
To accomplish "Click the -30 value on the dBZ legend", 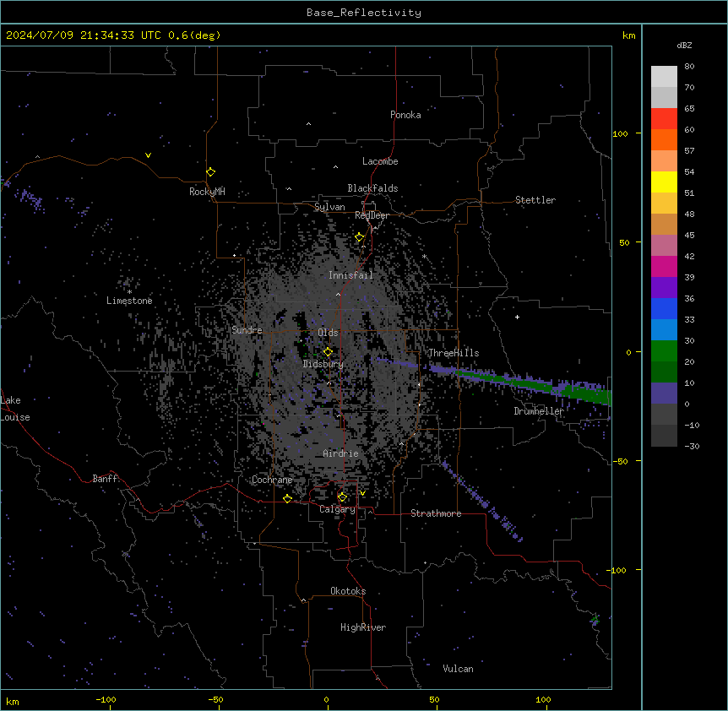I will (692, 446).
